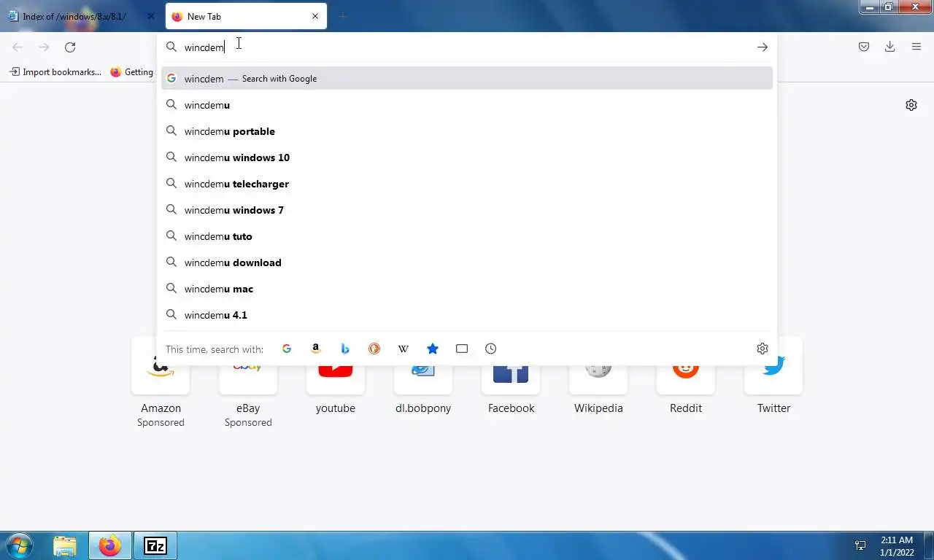Go back one page
This screenshot has width=934, height=560.
(x=18, y=47)
